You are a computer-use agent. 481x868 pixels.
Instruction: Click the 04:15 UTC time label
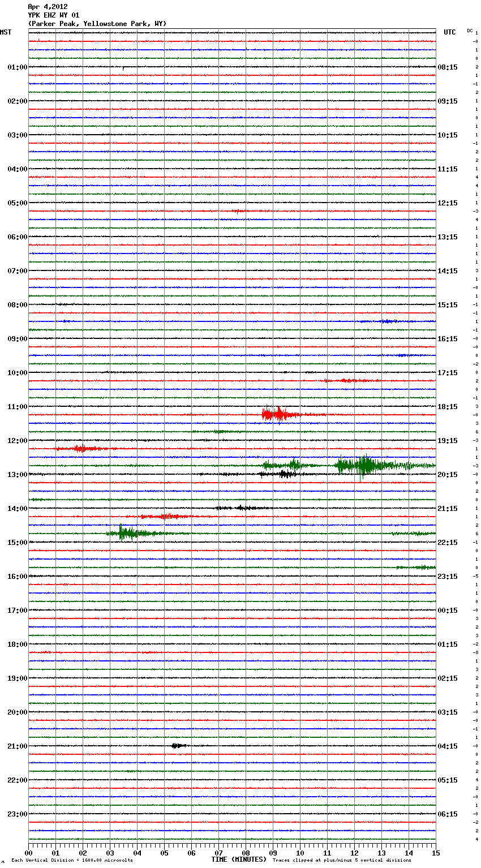coord(448,746)
